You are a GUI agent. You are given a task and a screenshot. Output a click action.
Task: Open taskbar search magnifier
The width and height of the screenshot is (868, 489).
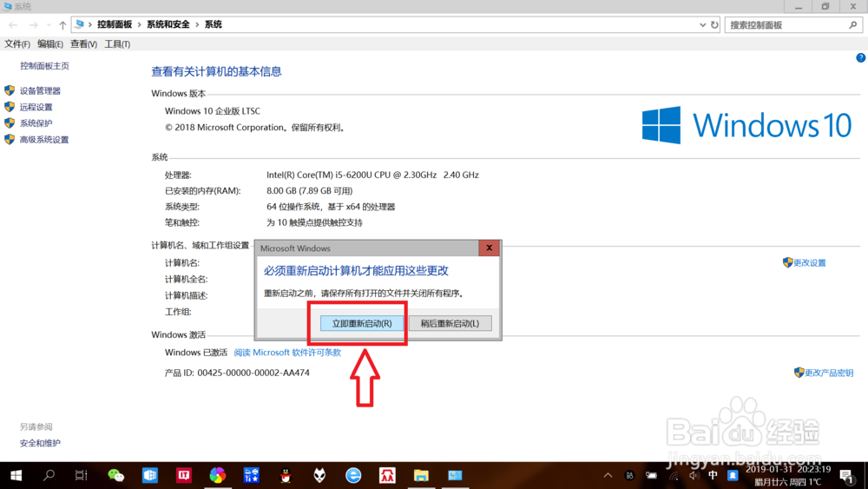click(49, 475)
